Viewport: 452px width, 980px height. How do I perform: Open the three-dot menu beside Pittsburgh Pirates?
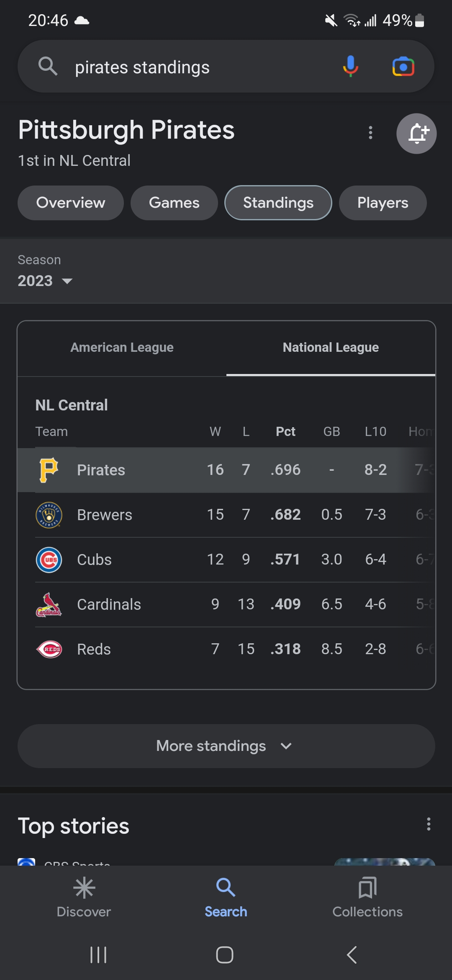pyautogui.click(x=370, y=133)
